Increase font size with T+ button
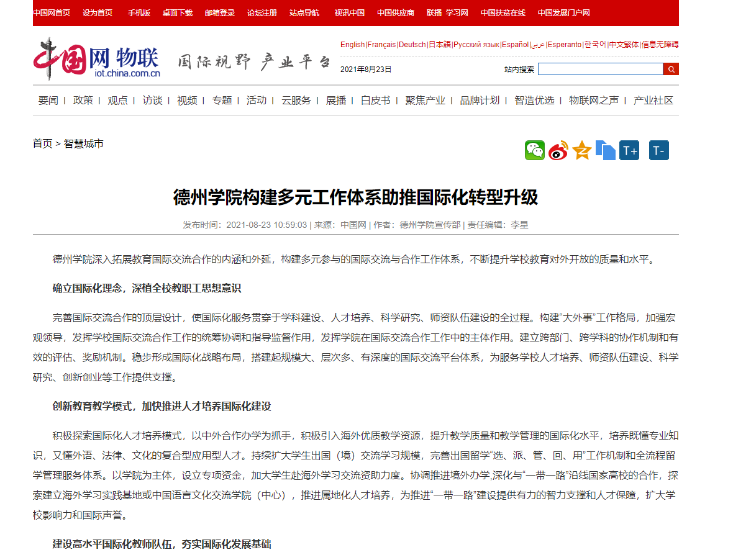Image resolution: width=751 pixels, height=560 pixels. tap(629, 150)
